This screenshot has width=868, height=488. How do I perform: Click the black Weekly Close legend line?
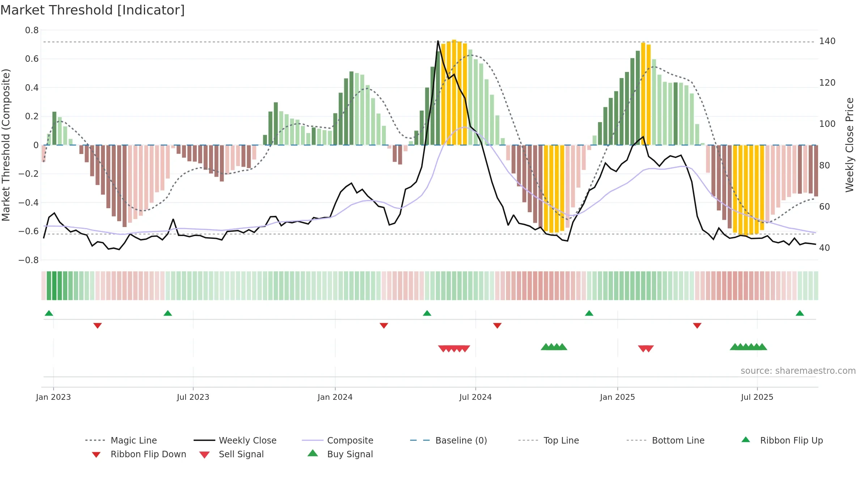pyautogui.click(x=204, y=440)
